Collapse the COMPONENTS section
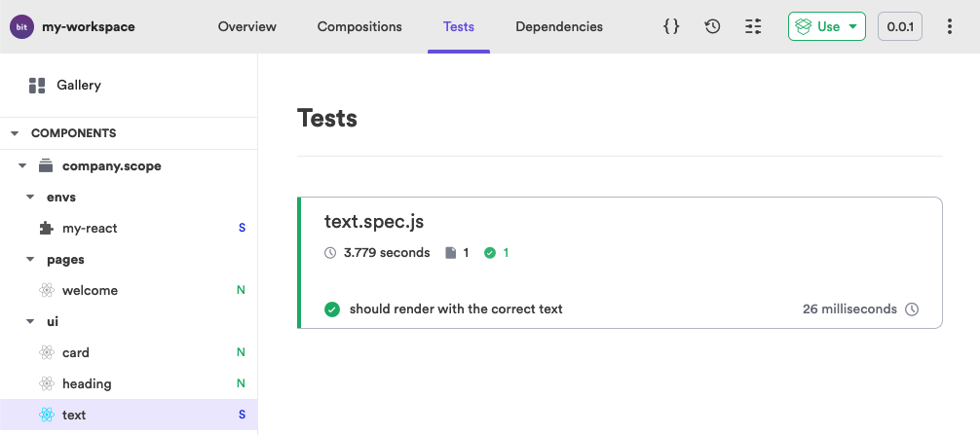The width and height of the screenshot is (980, 435). point(15,133)
